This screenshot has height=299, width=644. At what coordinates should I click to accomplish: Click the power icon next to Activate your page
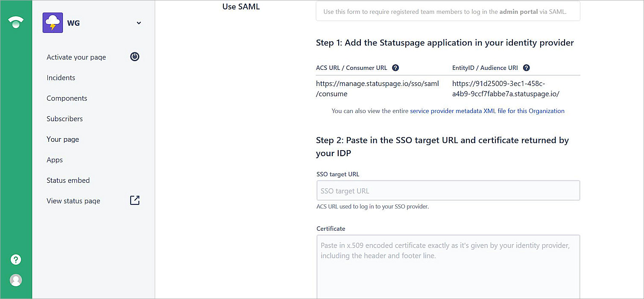click(x=135, y=56)
